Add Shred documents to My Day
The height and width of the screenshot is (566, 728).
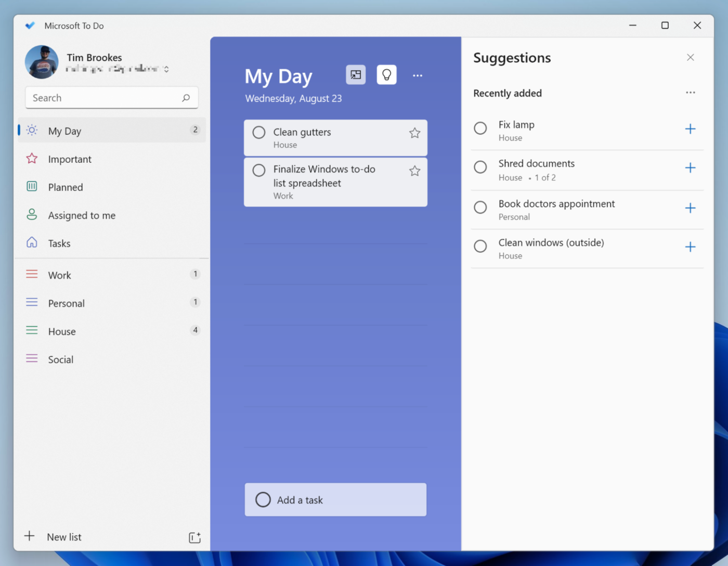coord(690,168)
